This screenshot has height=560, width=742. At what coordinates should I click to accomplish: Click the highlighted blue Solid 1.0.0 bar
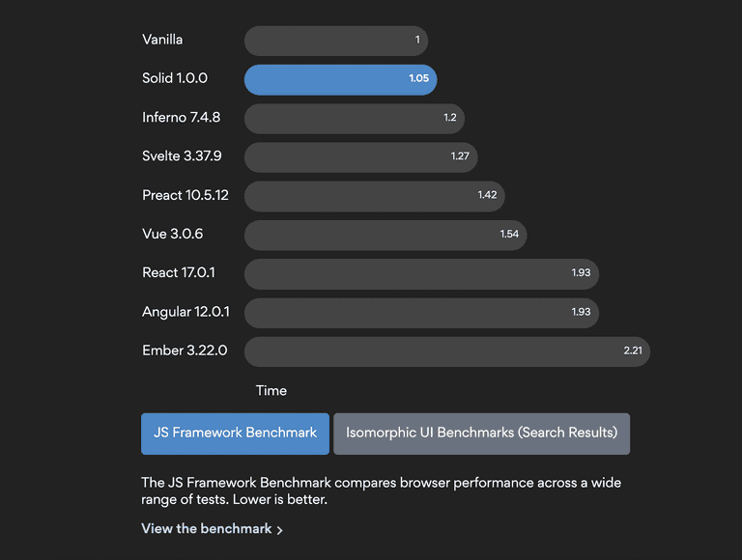(x=340, y=79)
